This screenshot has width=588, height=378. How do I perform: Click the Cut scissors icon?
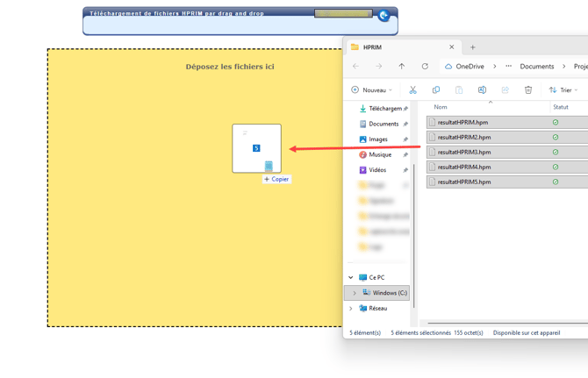coord(412,90)
